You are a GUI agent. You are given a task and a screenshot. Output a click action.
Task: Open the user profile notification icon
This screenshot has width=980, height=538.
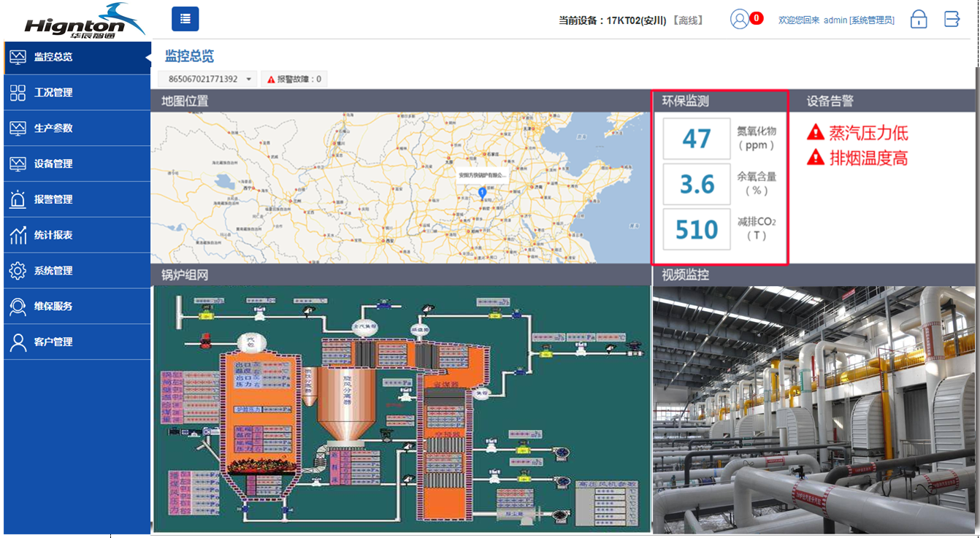coord(740,20)
